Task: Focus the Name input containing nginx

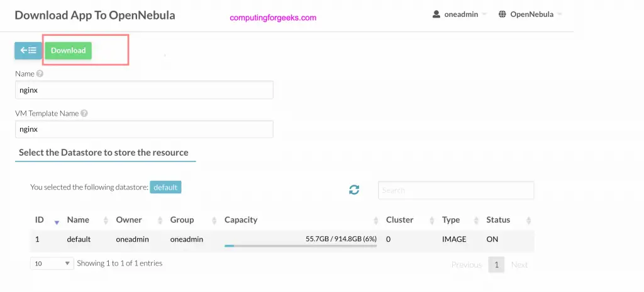Action: click(x=144, y=90)
